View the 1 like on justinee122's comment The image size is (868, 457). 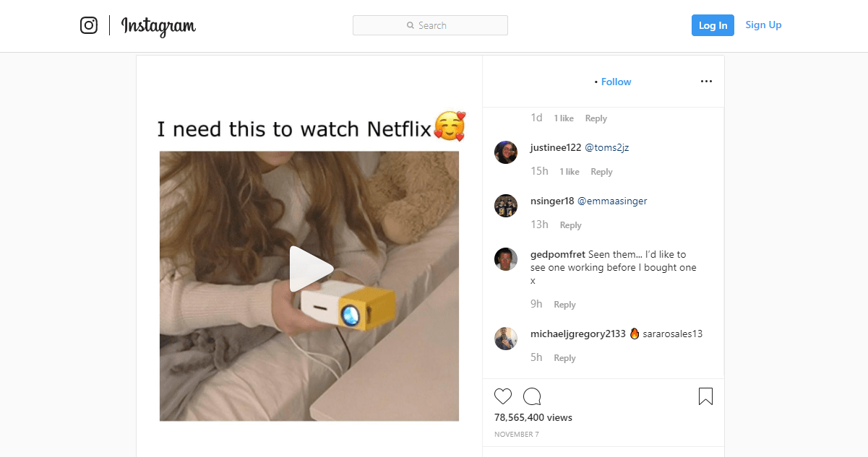570,172
